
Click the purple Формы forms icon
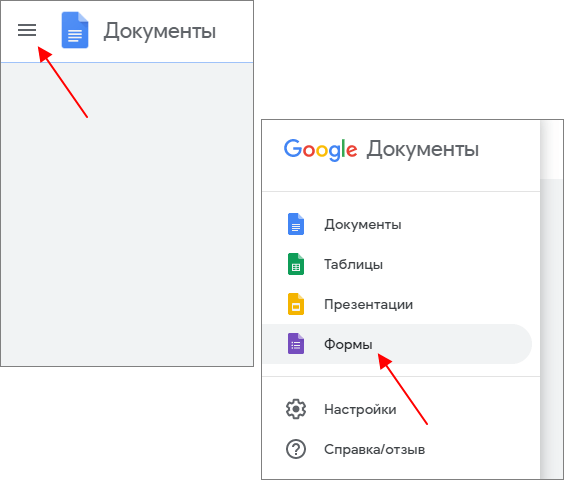pos(296,344)
